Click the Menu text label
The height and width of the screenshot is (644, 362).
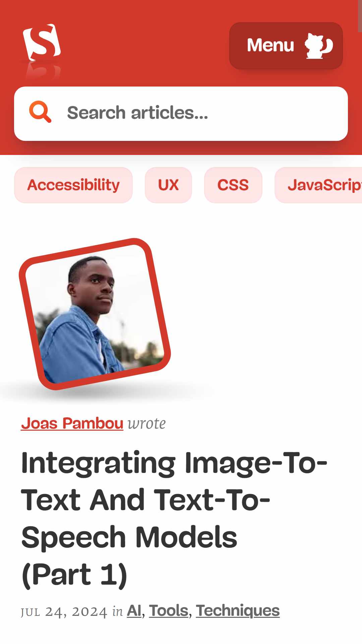pyautogui.click(x=270, y=45)
